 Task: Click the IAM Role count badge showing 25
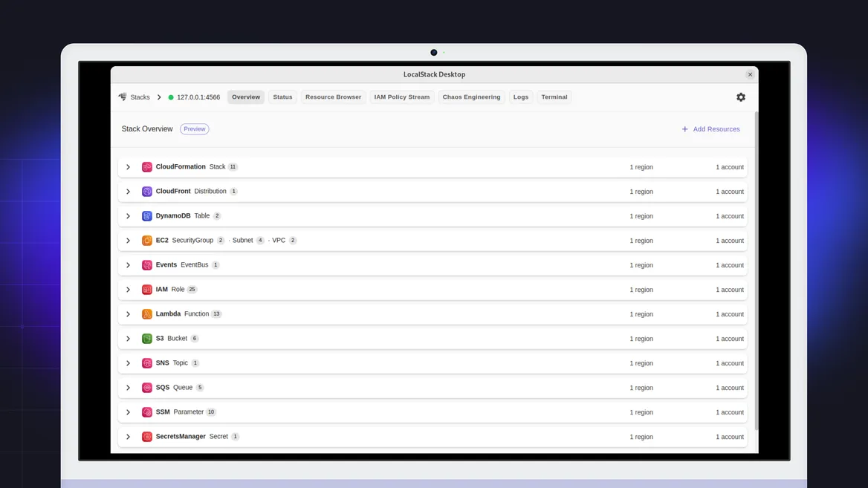(192, 289)
